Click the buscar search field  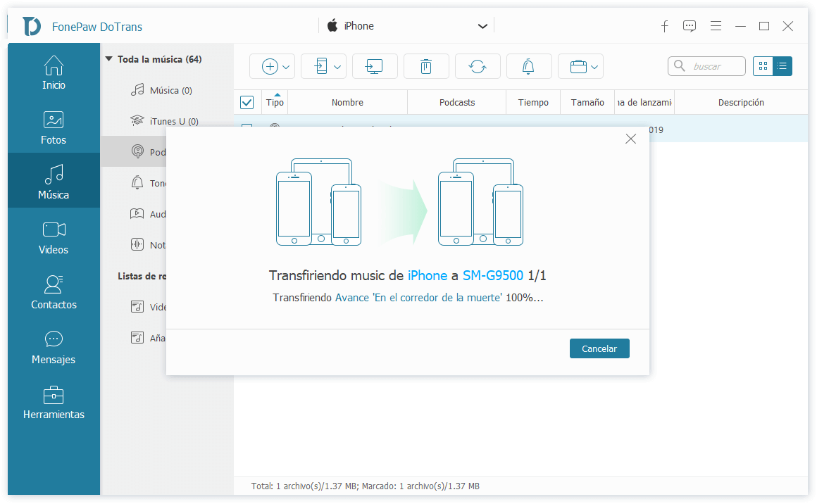pos(706,66)
